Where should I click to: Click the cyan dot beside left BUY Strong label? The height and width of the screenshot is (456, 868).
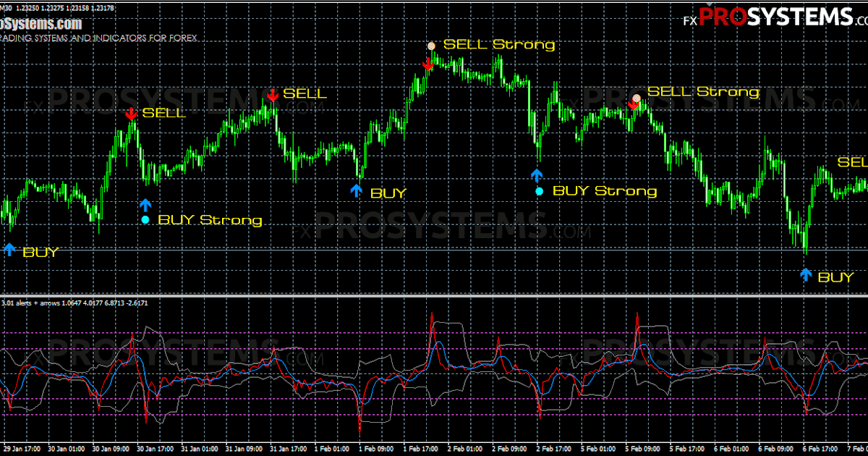(x=145, y=219)
